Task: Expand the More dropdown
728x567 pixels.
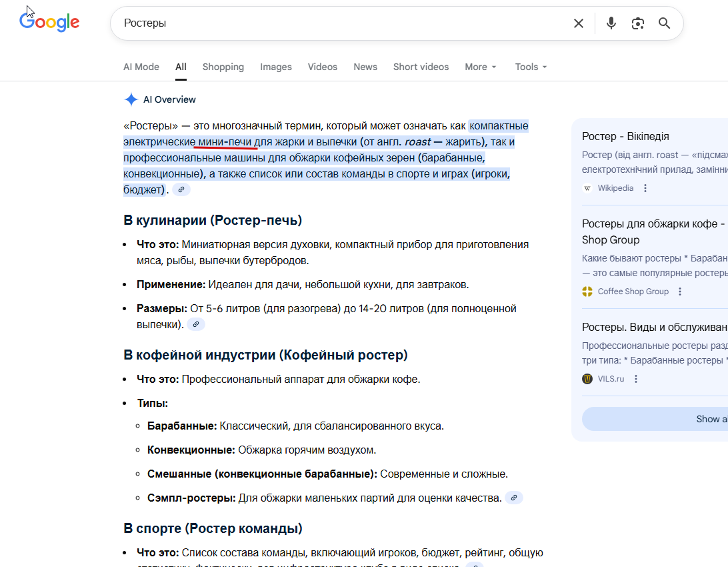Action: (481, 67)
